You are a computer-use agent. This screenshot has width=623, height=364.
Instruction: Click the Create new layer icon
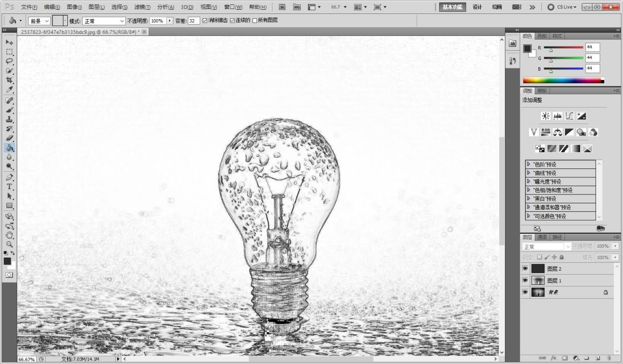coord(597,359)
